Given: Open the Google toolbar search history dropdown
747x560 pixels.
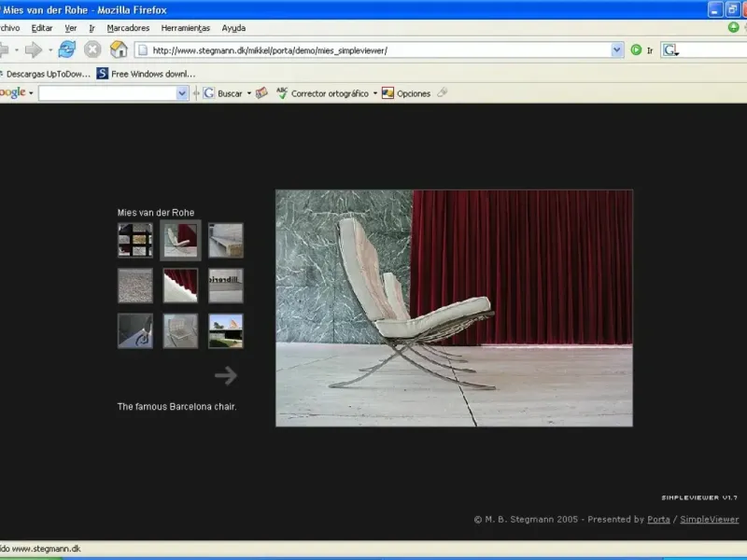Looking at the screenshot, I should tap(182, 93).
